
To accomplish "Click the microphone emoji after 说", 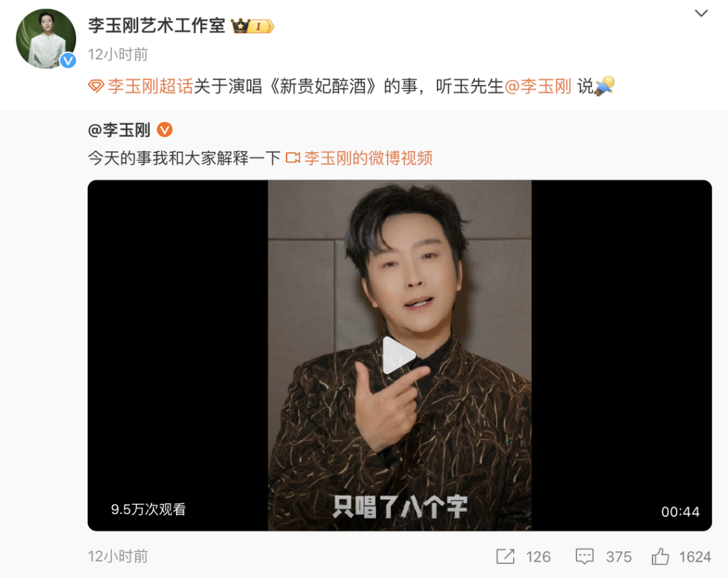I will [x=605, y=86].
